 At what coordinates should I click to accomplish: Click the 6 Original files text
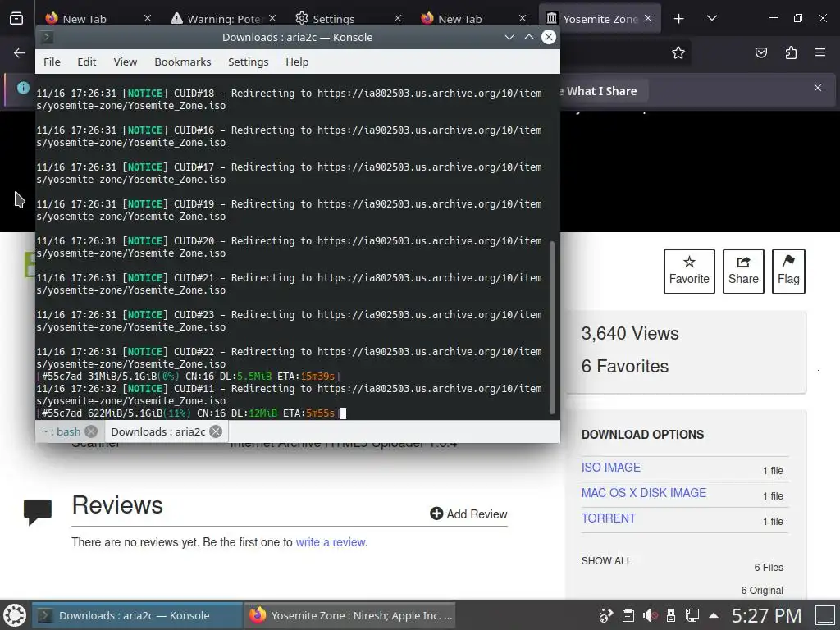[x=762, y=591]
